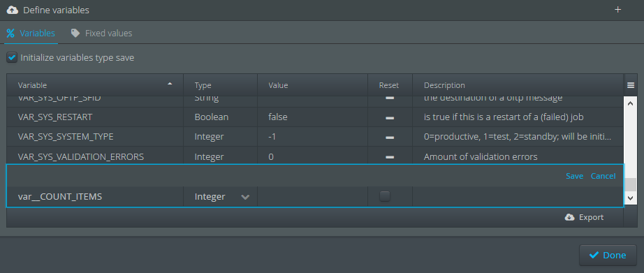Select the VAR_SYS_VALIDATION_ERRORS variable name
This screenshot has height=273, width=644.
(81, 157)
